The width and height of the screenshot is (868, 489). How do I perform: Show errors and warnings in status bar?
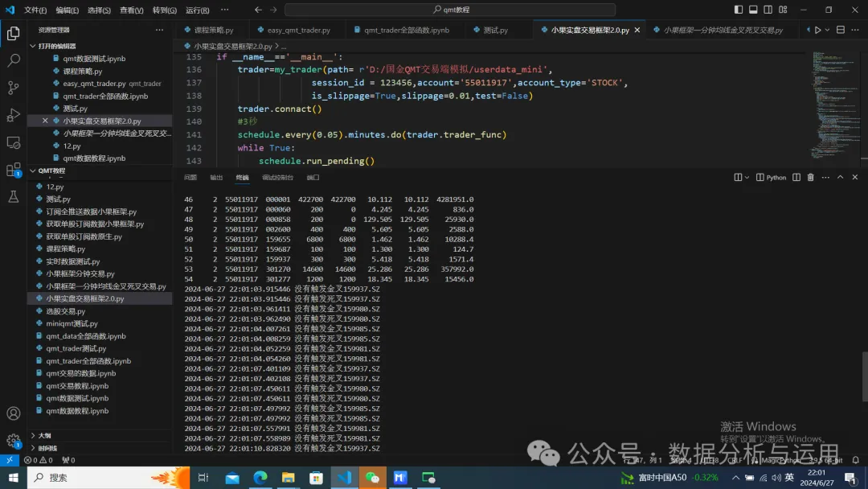tap(39, 460)
